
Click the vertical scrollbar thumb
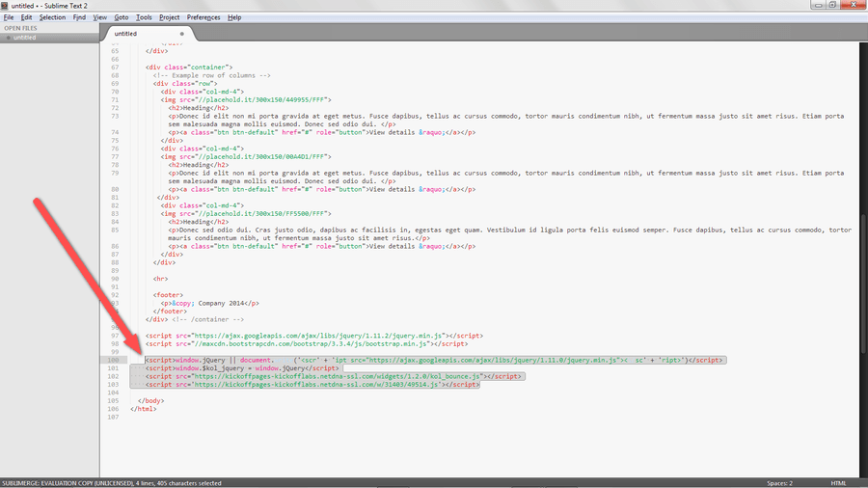coord(864,283)
